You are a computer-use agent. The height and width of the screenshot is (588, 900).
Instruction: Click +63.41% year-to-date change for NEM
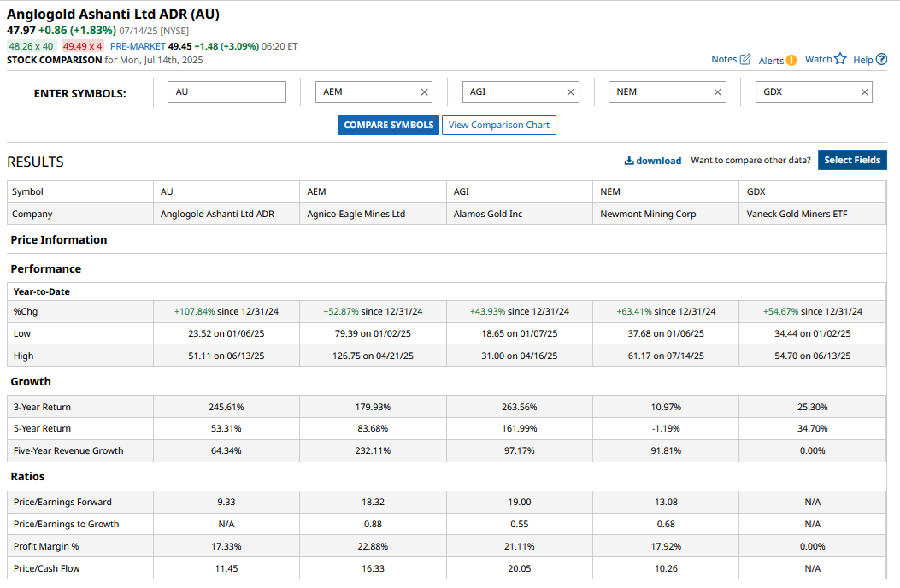633,311
